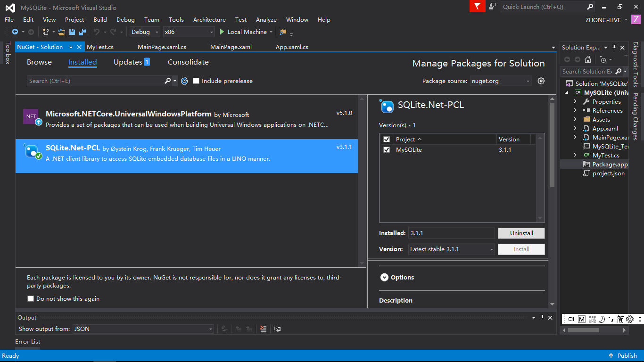
Task: Open the document tabs overflow dropdown
Action: coord(553,47)
